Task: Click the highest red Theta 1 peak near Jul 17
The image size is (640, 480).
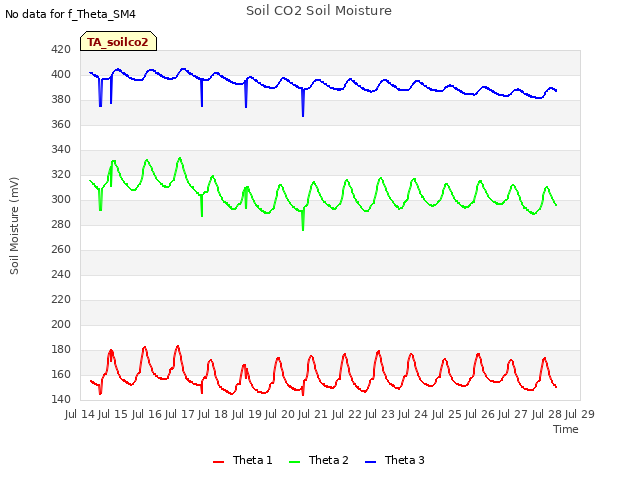Action: [178, 347]
